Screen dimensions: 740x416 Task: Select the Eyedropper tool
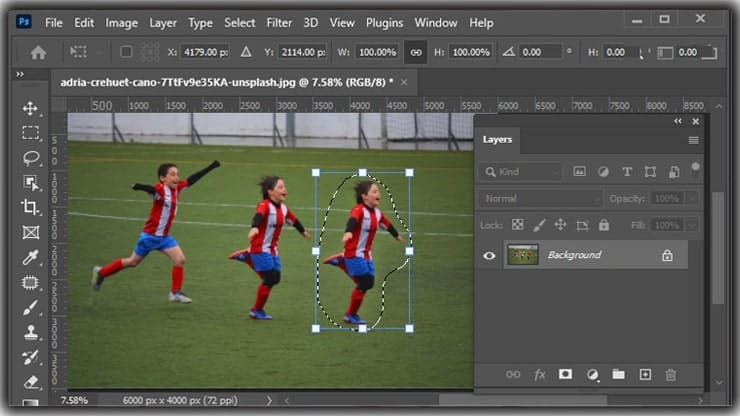click(31, 257)
